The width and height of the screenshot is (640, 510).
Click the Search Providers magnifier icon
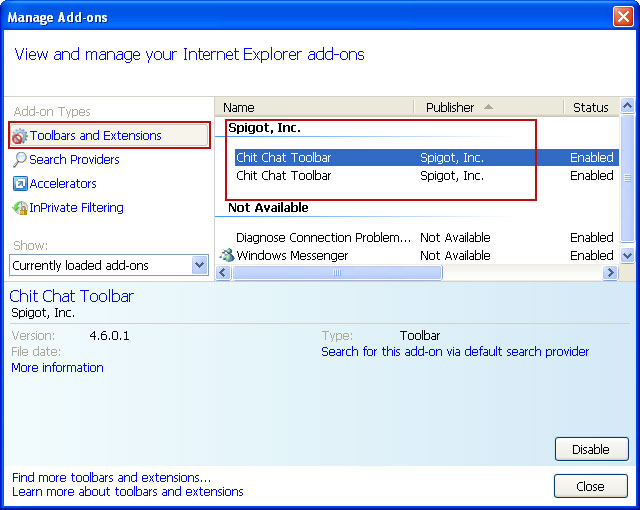point(20,160)
